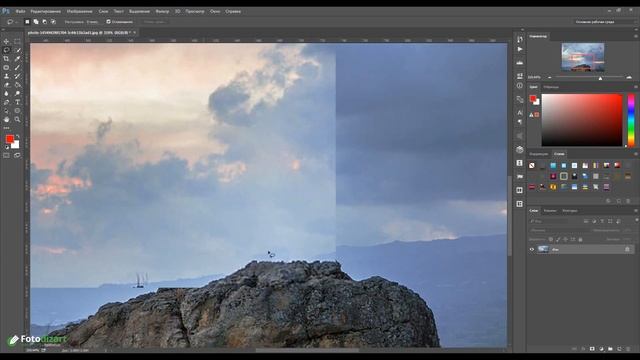Viewport: 640px width, 360px height.
Task: Adjust the rainbow hue slider in Color panel
Action: click(631, 120)
